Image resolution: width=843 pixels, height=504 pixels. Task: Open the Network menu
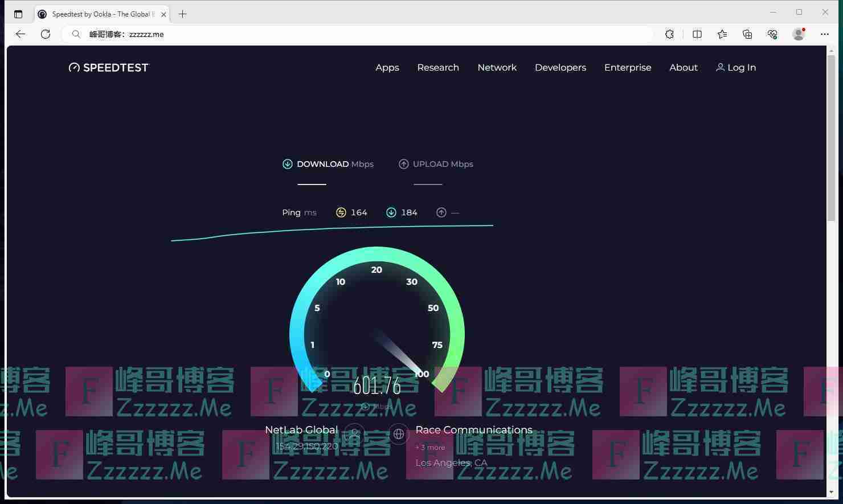point(497,67)
